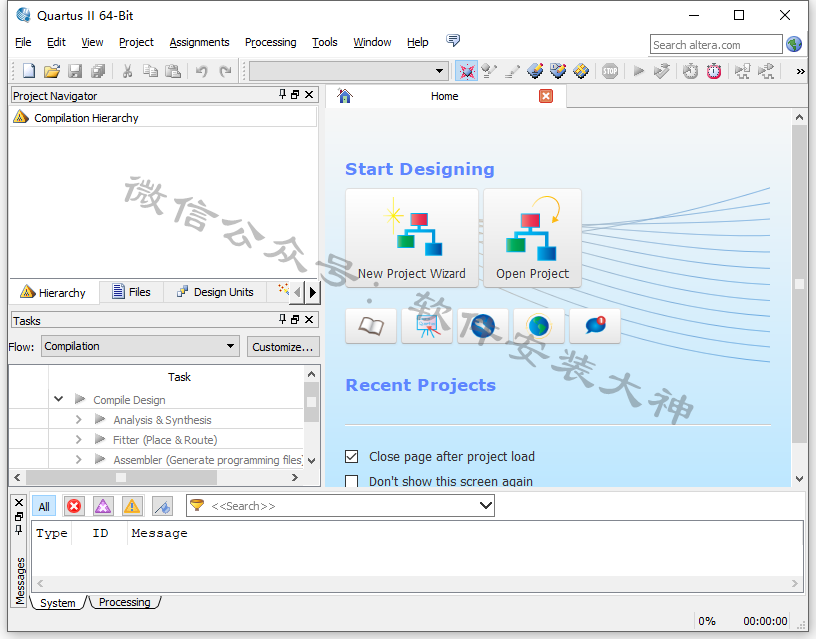
Task: Click the red stopwatch toolbar icon
Action: [x=714, y=71]
